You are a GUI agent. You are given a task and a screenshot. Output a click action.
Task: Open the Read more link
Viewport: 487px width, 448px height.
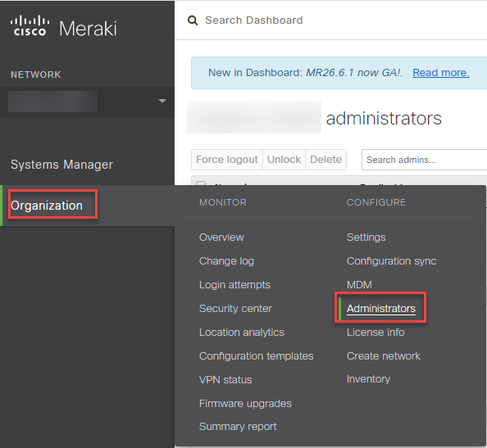coord(441,73)
